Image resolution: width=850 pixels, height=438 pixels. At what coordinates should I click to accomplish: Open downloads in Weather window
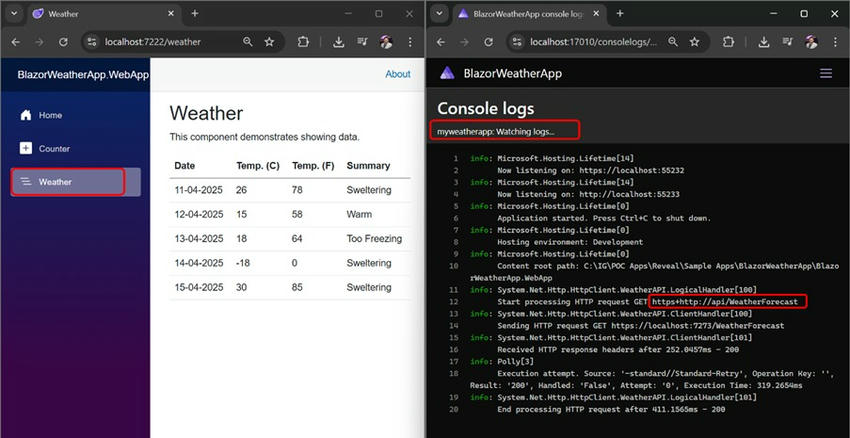[339, 42]
